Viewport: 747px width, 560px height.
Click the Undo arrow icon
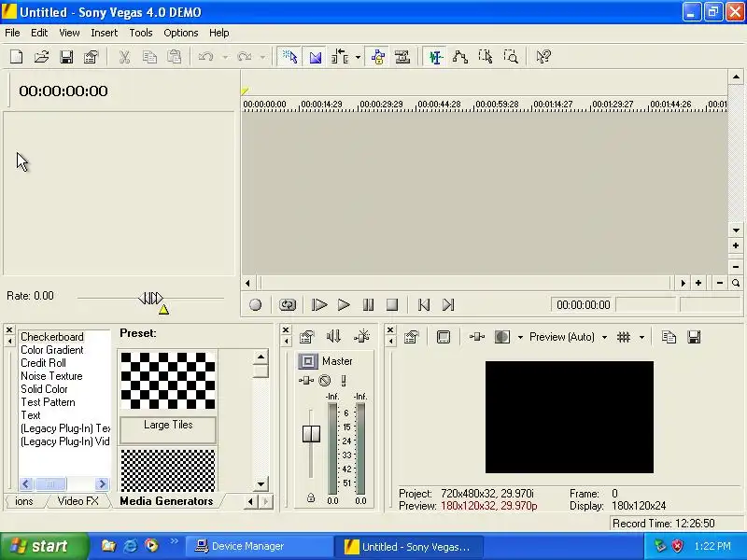(x=205, y=57)
